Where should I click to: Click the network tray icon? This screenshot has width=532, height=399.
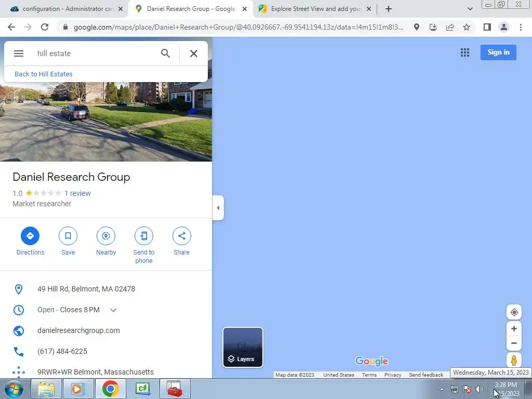(x=454, y=389)
